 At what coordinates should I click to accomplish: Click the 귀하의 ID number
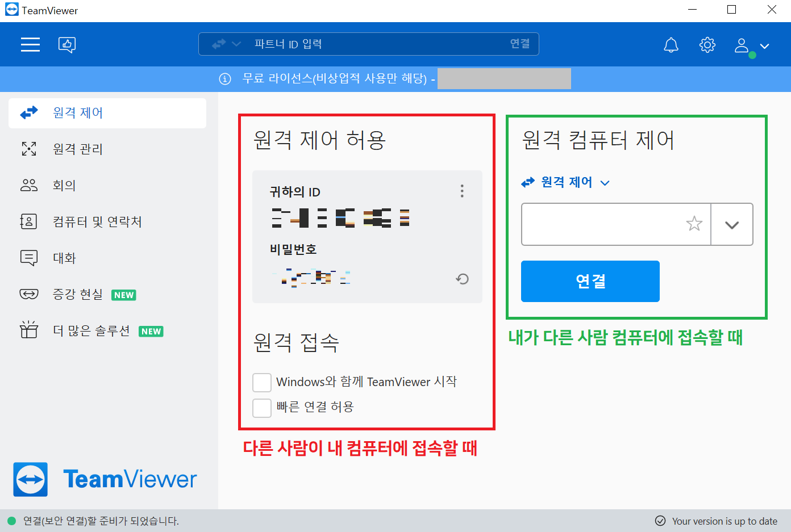pos(340,218)
